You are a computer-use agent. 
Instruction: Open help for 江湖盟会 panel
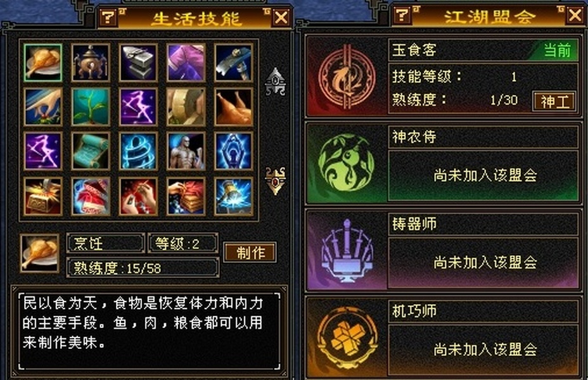tap(402, 16)
